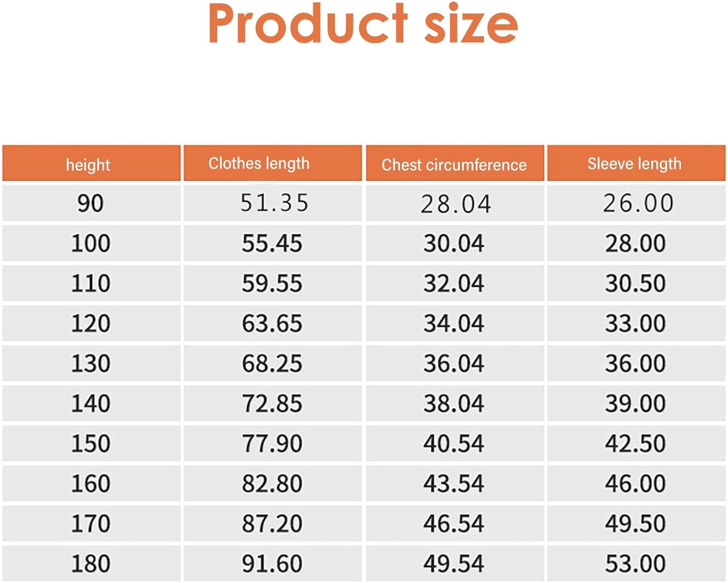Select the height 180 cell
The height and width of the screenshot is (583, 728).
tap(91, 564)
